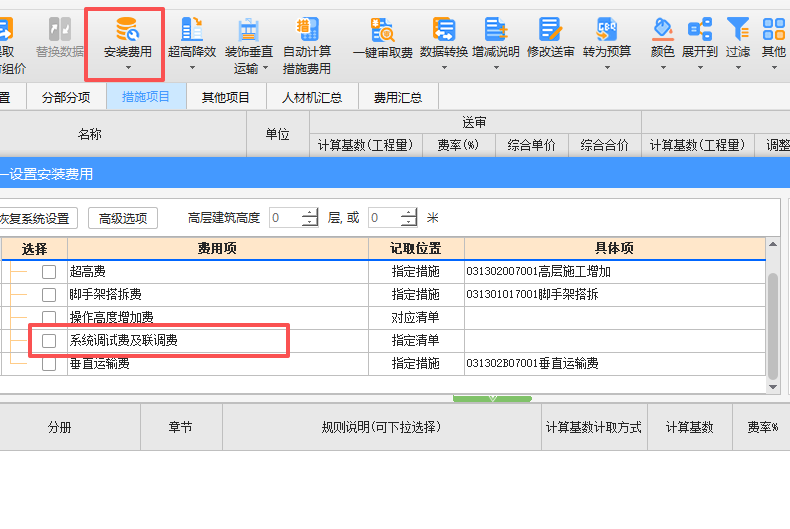The image size is (790, 529).
Task: Click the fee list vertical scrollbar thumb
Action: pos(773,326)
